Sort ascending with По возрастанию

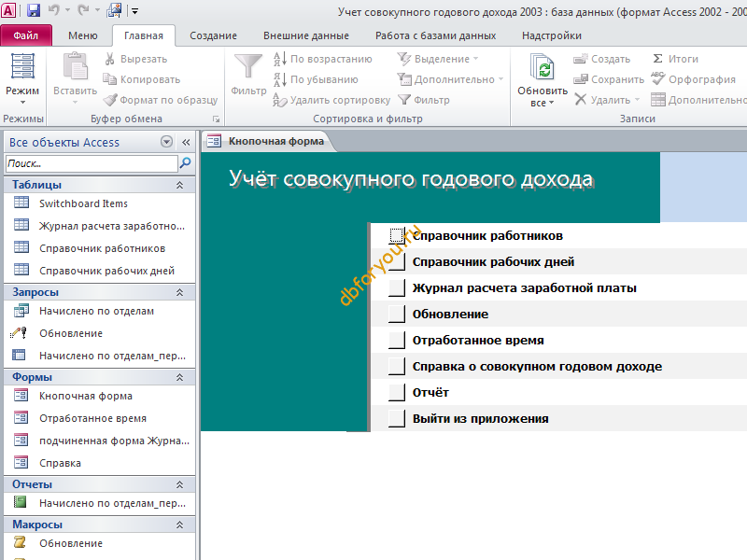pyautogui.click(x=323, y=59)
